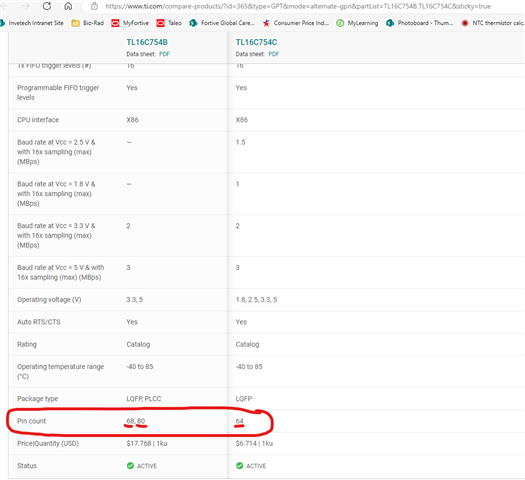Select 'Baud rate at Vcc = 1.8 V' label

point(56,194)
